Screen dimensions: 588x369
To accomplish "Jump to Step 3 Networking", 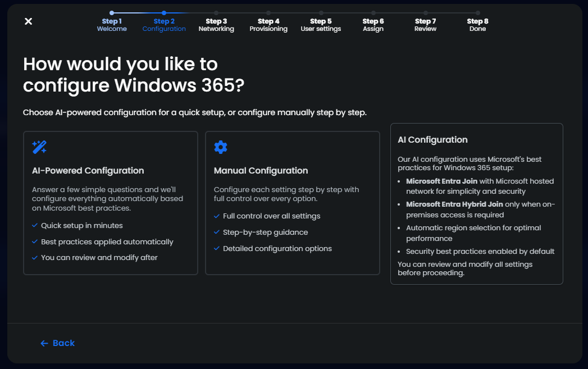I will (216, 25).
